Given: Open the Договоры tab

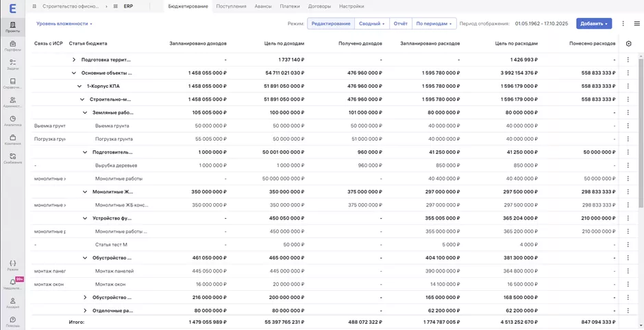Looking at the screenshot, I should click(x=319, y=6).
